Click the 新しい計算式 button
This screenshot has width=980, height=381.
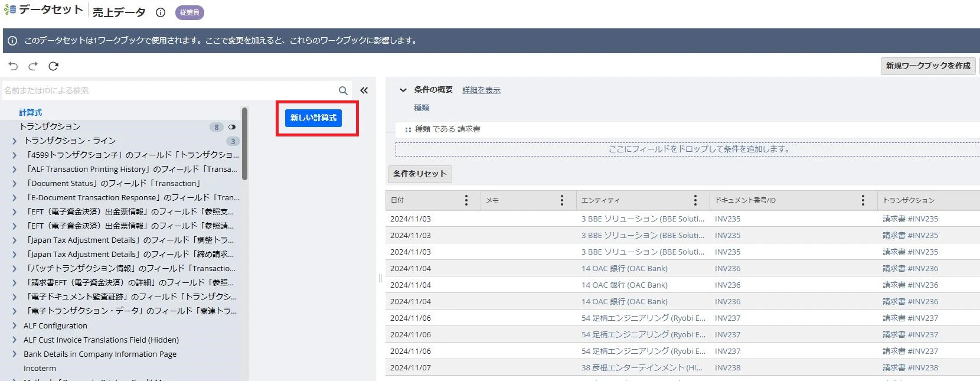click(x=313, y=118)
